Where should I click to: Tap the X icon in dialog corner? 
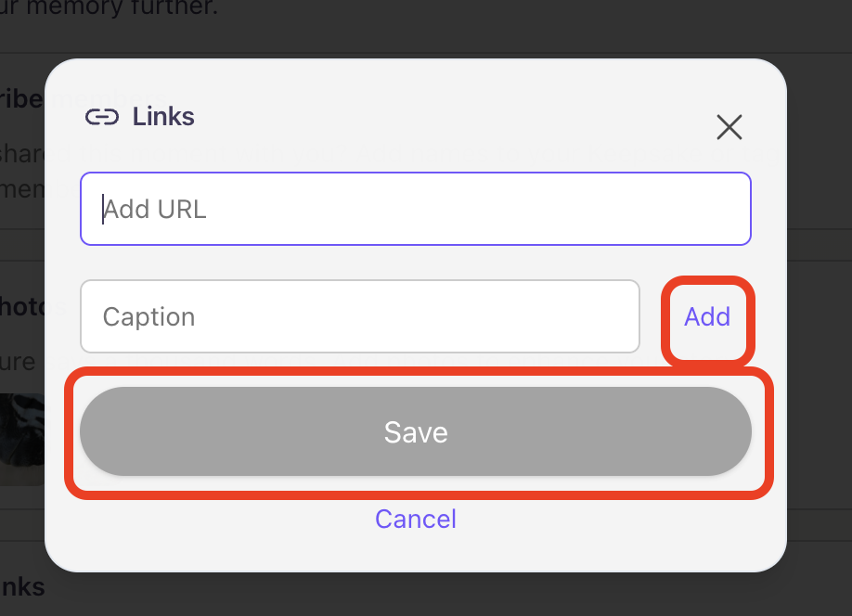point(729,127)
